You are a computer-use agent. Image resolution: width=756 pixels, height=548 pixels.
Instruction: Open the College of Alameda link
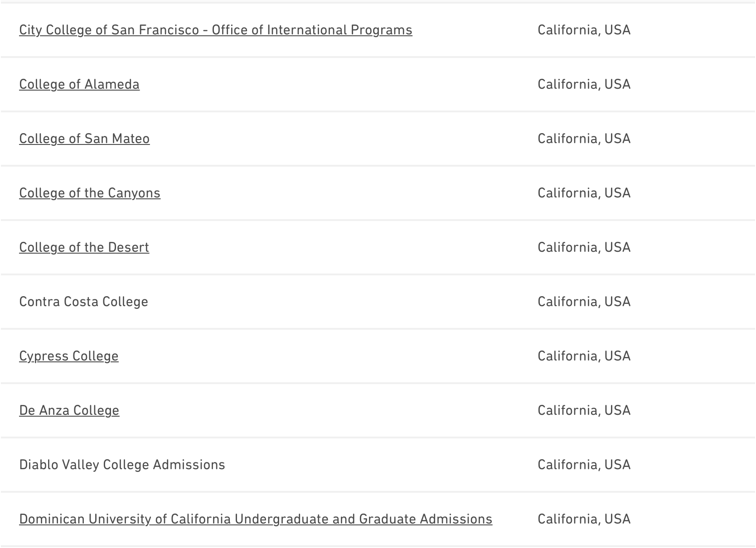(x=79, y=84)
